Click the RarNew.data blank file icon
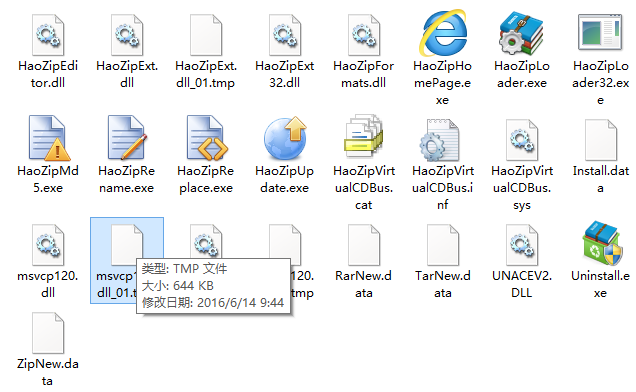 tap(364, 245)
